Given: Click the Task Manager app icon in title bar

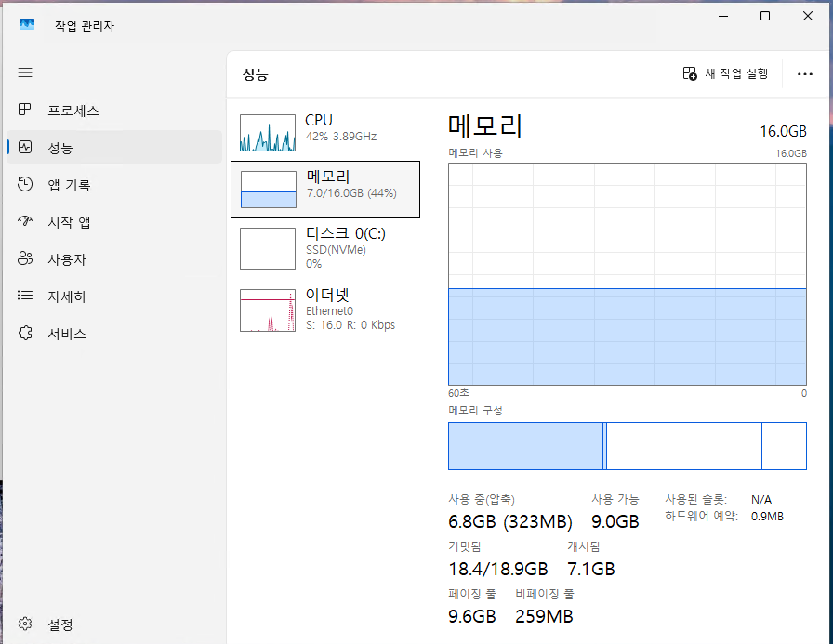Looking at the screenshot, I should [27, 24].
